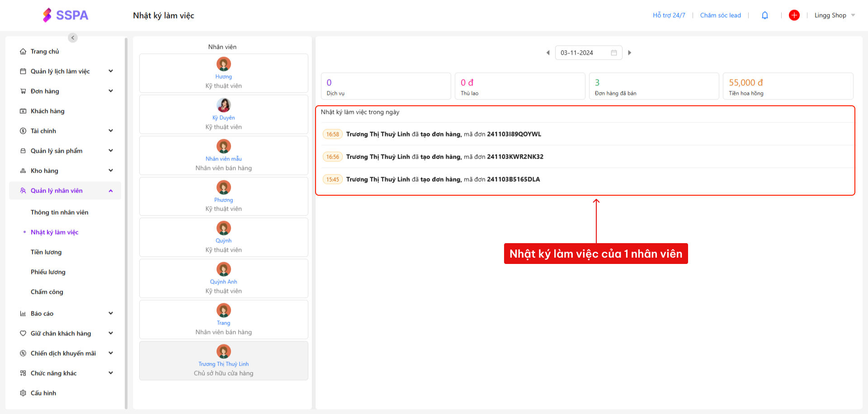Click the Tiền hoa hồng card
868x414 pixels.
(x=788, y=86)
